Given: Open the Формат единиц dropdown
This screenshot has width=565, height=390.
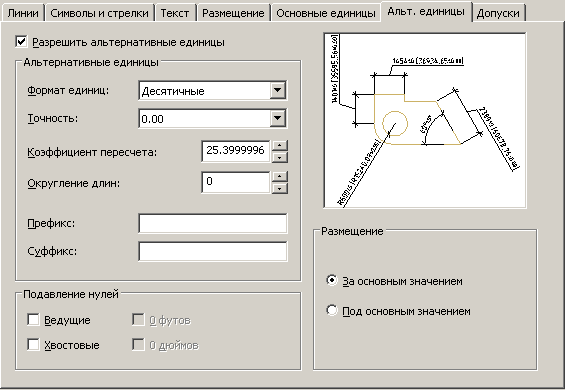Looking at the screenshot, I should click(213, 90).
